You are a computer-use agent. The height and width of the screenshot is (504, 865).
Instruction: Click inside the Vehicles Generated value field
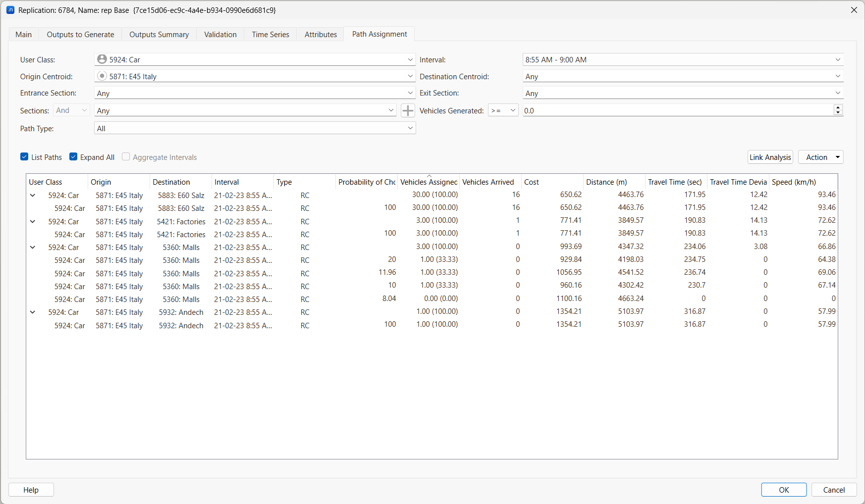pyautogui.click(x=644, y=110)
